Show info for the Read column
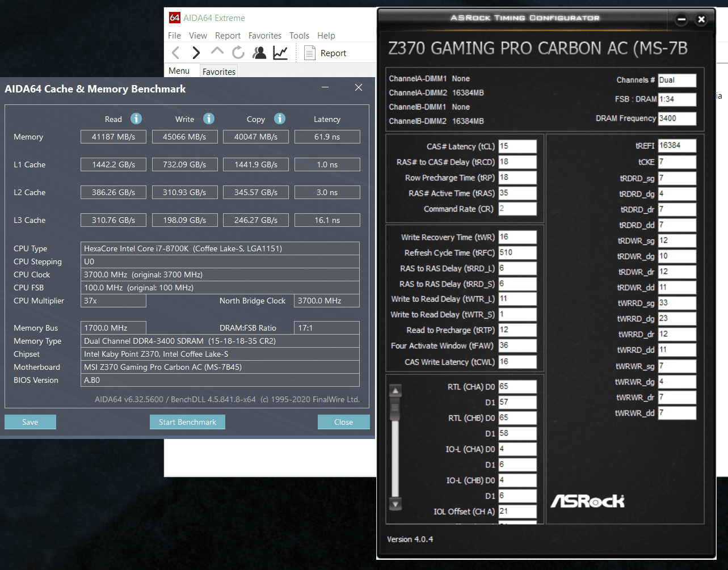This screenshot has height=570, width=728. [136, 119]
